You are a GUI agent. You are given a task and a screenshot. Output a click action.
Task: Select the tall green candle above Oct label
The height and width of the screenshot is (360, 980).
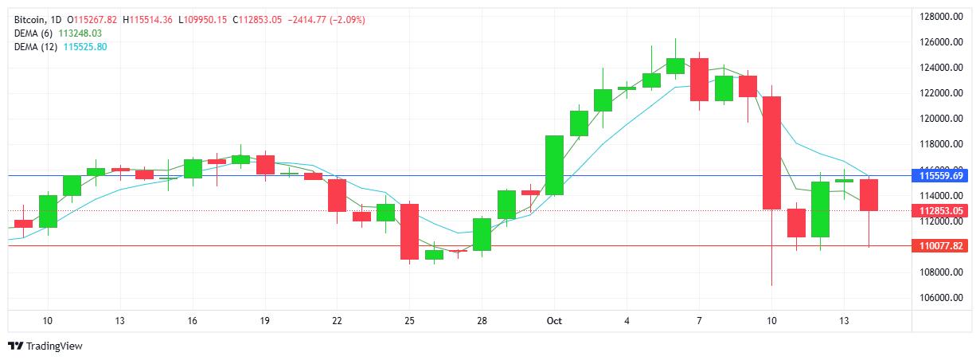pyautogui.click(x=554, y=165)
